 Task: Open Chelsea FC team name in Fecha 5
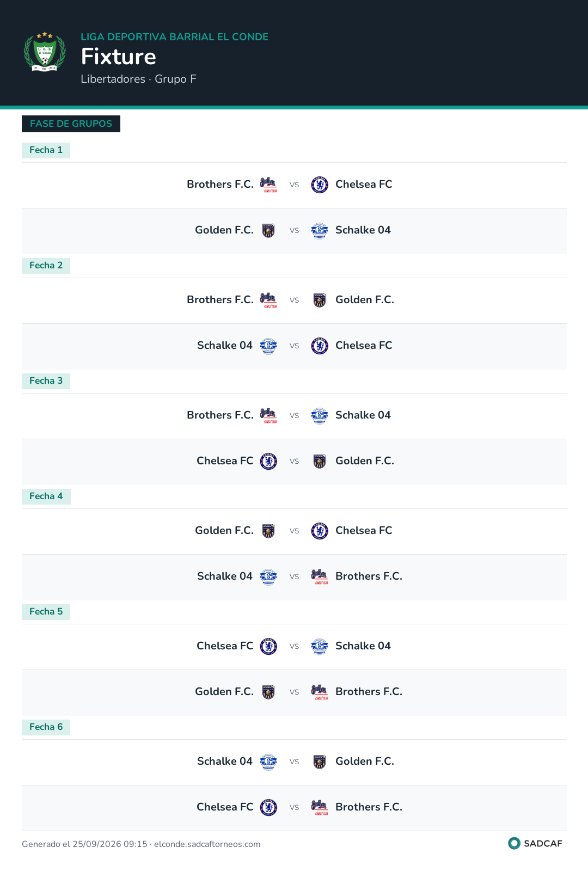click(x=225, y=646)
